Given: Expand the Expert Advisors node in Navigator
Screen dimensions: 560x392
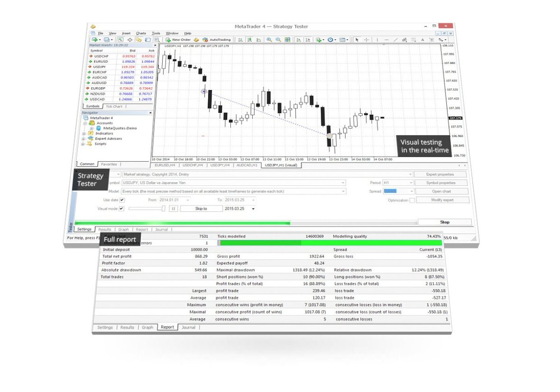Looking at the screenshot, I should tap(83, 138).
